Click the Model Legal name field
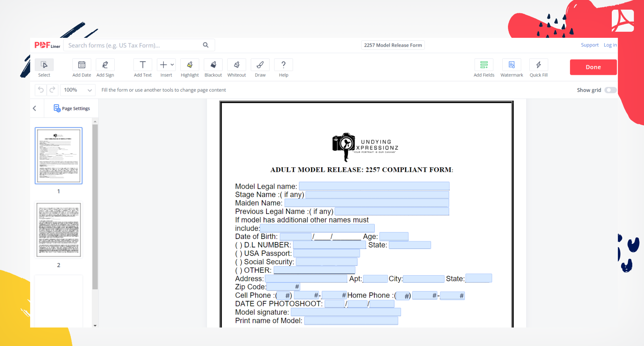644x346 pixels. [374, 186]
